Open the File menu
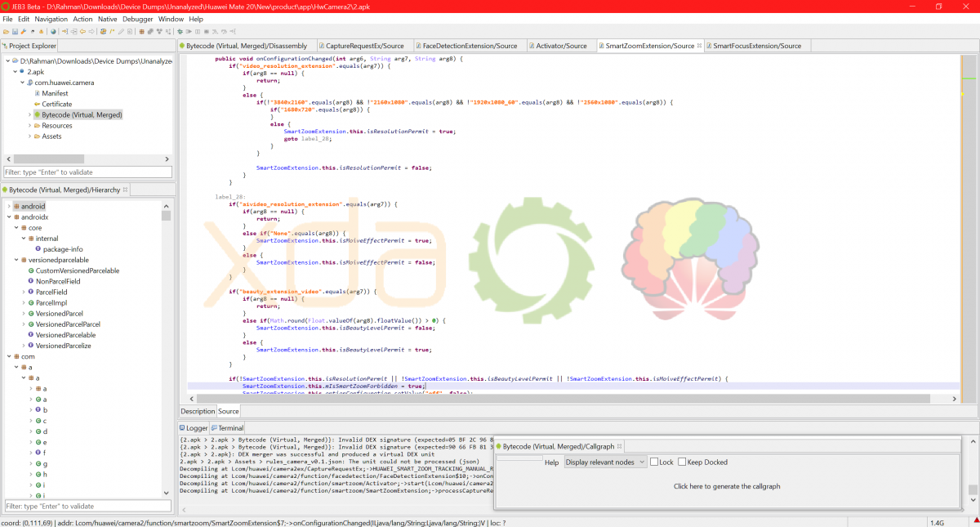Viewport: 980px width, 527px height. click(x=7, y=19)
